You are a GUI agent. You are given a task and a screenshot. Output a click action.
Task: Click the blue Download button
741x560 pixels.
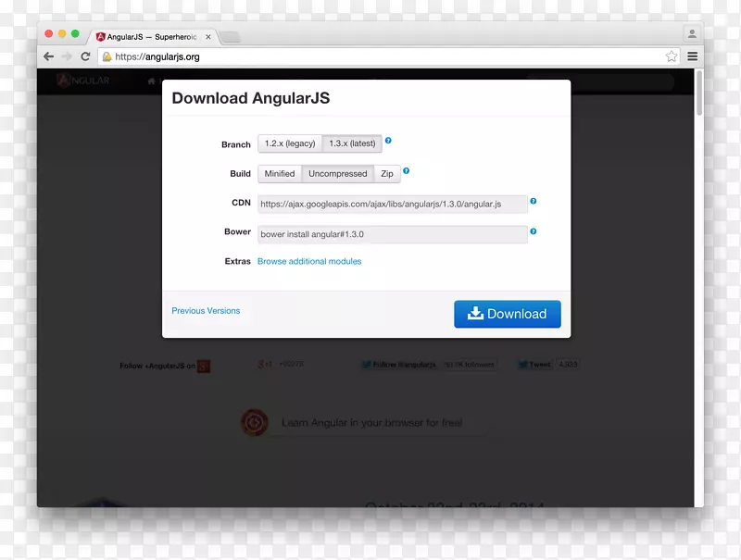coord(507,314)
